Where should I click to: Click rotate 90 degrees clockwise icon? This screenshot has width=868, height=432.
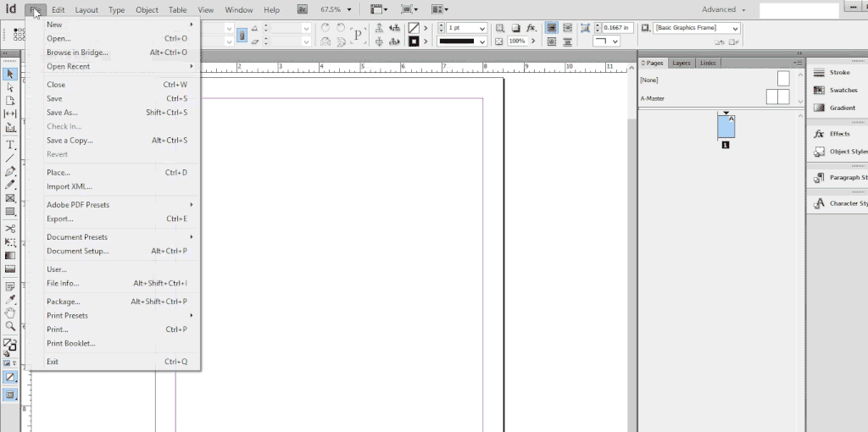click(325, 28)
